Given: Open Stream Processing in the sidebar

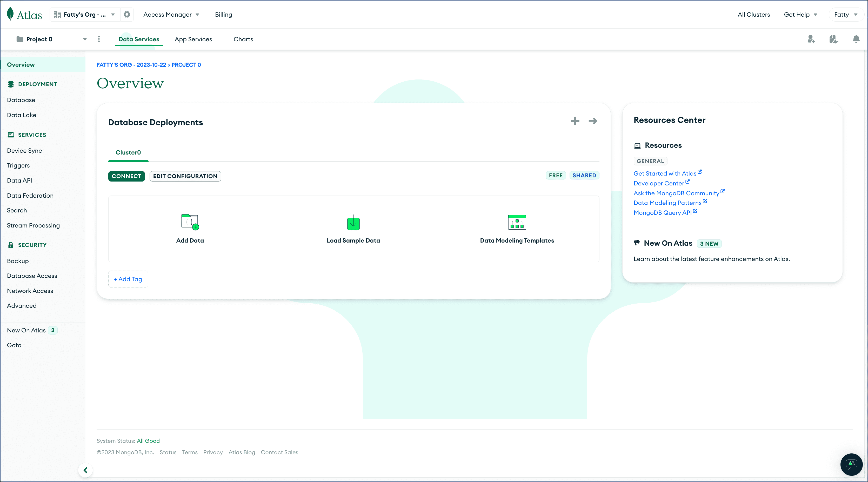Looking at the screenshot, I should click(33, 225).
